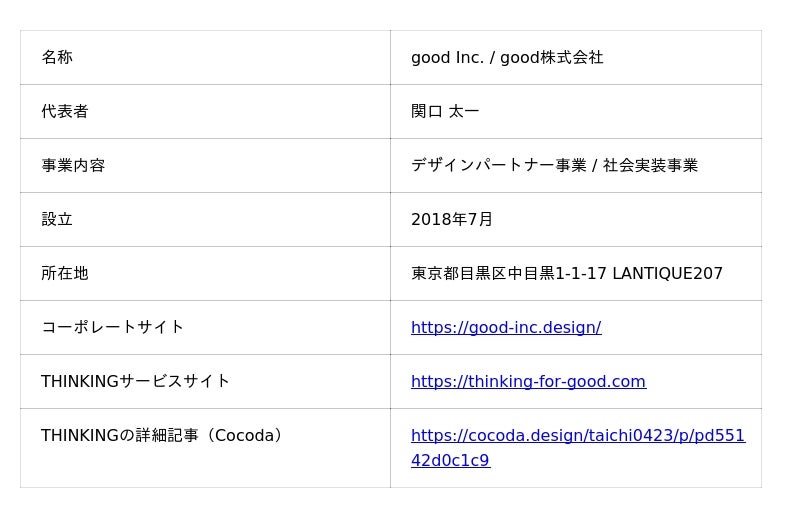Select the THINKINGサービスサイト label
Screen dimensions: 800x518
pos(136,382)
